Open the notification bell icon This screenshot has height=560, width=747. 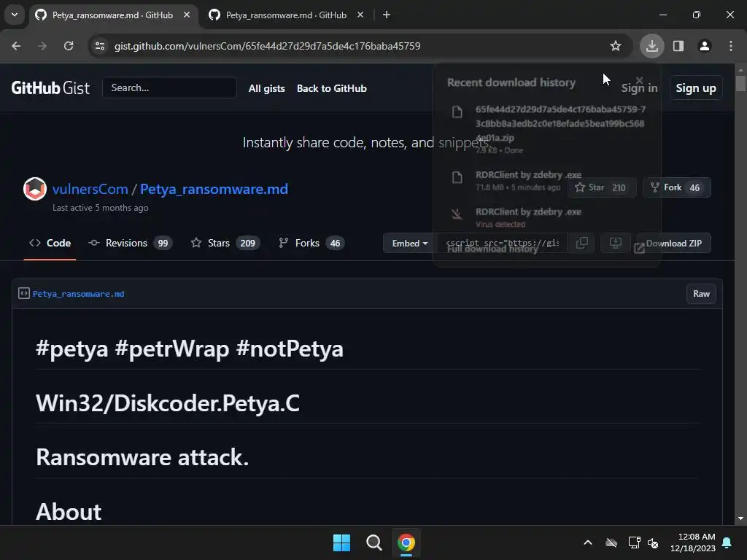pyautogui.click(x=727, y=542)
